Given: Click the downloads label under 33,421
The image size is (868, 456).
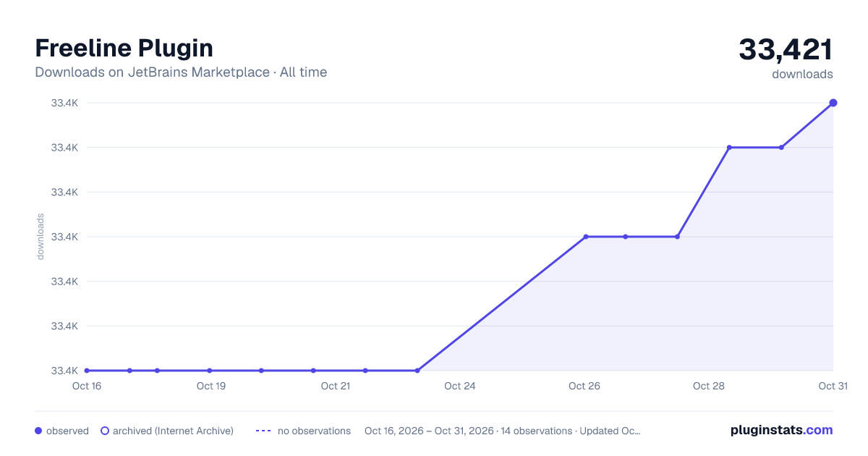Looking at the screenshot, I should (802, 74).
